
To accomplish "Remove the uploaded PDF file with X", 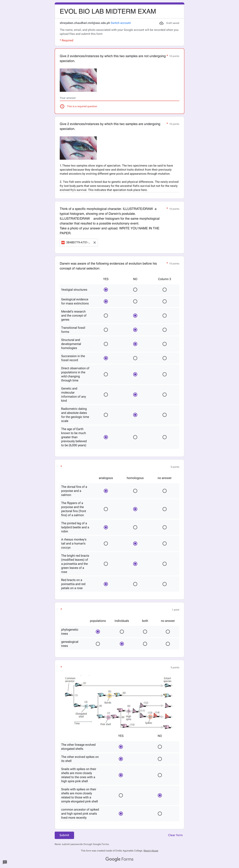I will pos(94,243).
